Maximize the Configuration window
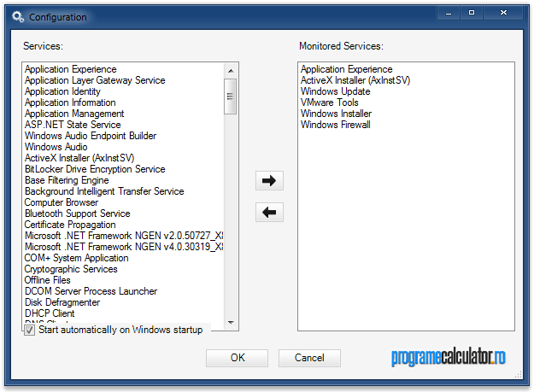The width and height of the screenshot is (534, 392). click(x=472, y=13)
